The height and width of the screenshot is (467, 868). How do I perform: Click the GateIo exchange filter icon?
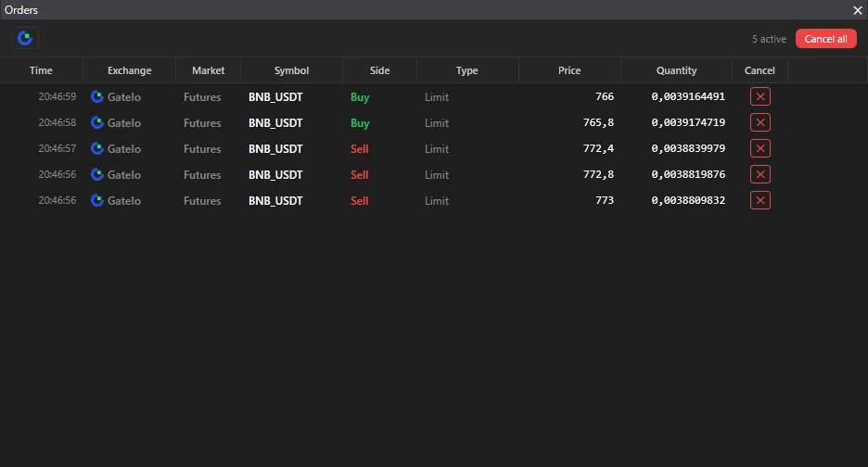[x=25, y=38]
